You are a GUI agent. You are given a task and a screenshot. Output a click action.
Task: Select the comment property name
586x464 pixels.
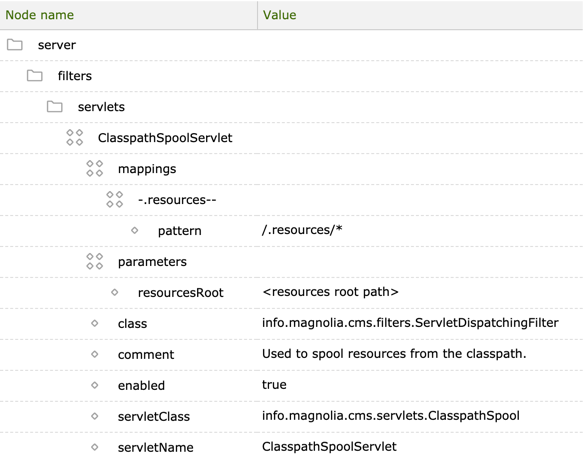146,355
